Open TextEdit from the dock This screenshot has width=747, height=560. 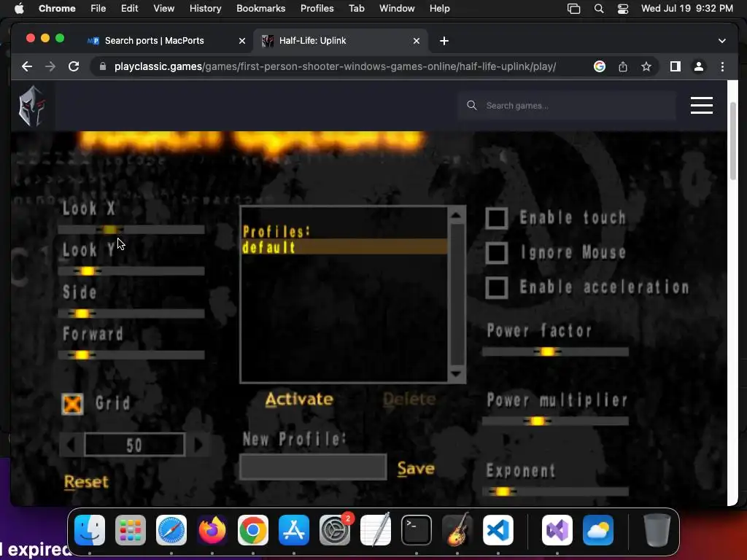(x=376, y=530)
